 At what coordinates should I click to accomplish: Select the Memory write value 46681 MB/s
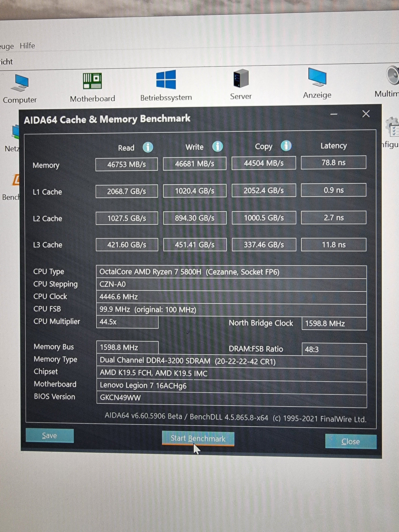pyautogui.click(x=195, y=164)
